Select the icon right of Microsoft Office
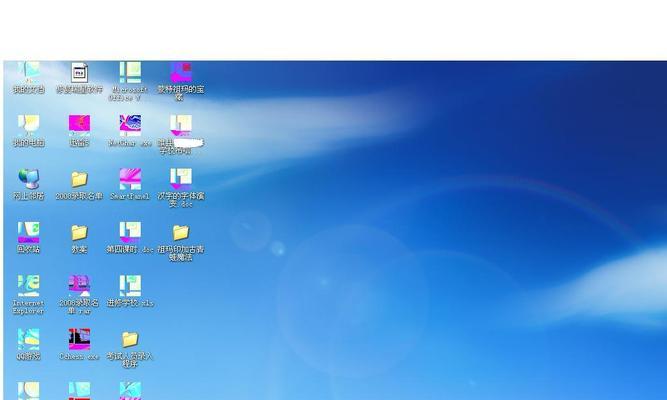The image size is (667, 400). tap(181, 82)
